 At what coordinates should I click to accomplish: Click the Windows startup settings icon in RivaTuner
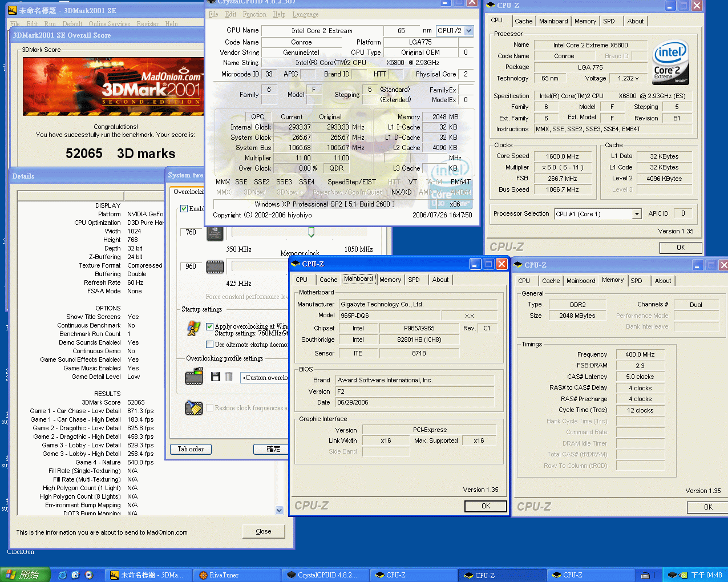(193, 329)
